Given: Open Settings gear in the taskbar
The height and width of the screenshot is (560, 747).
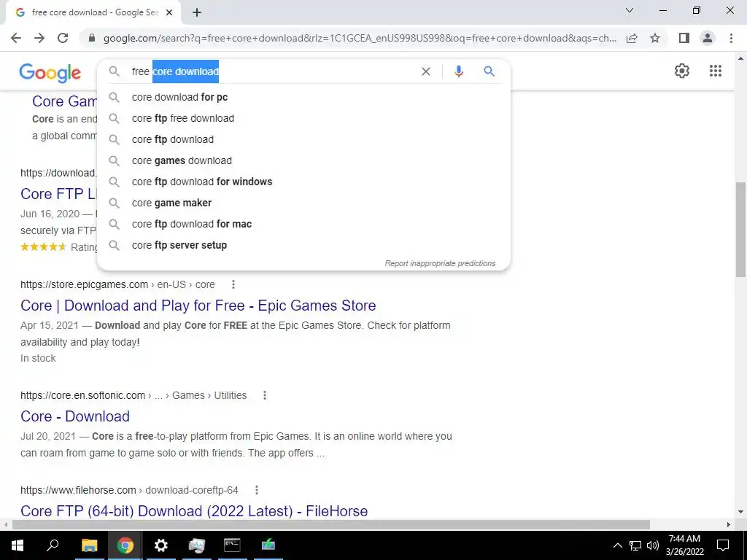Looking at the screenshot, I should tap(161, 545).
